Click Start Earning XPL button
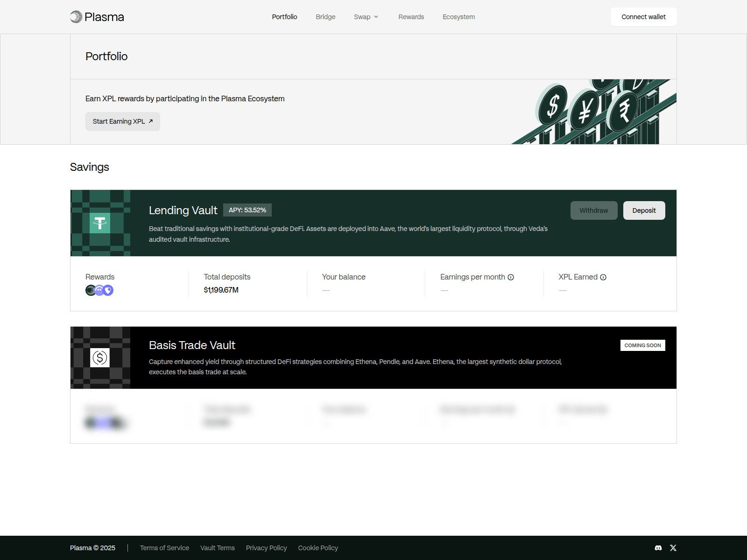 122,121
